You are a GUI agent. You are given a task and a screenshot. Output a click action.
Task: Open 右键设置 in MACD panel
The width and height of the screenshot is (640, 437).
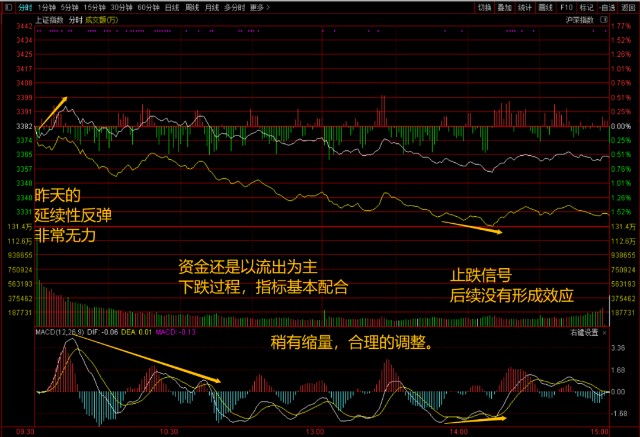pos(584,333)
